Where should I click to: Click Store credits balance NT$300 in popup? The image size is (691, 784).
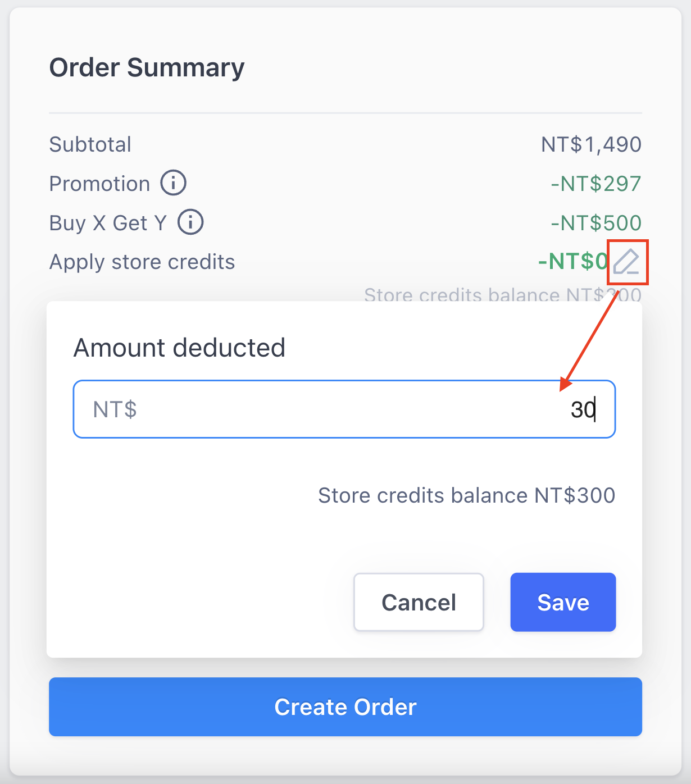pos(467,495)
